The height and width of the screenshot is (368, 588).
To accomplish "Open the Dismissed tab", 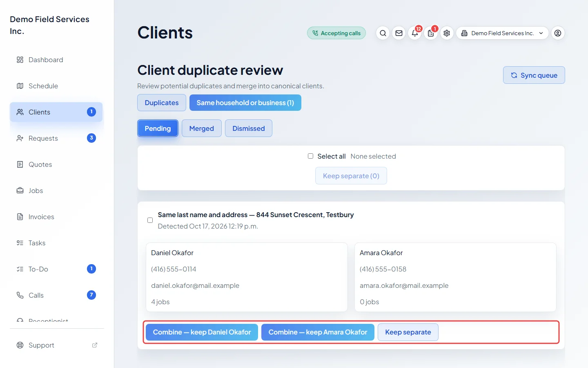I will (x=249, y=128).
